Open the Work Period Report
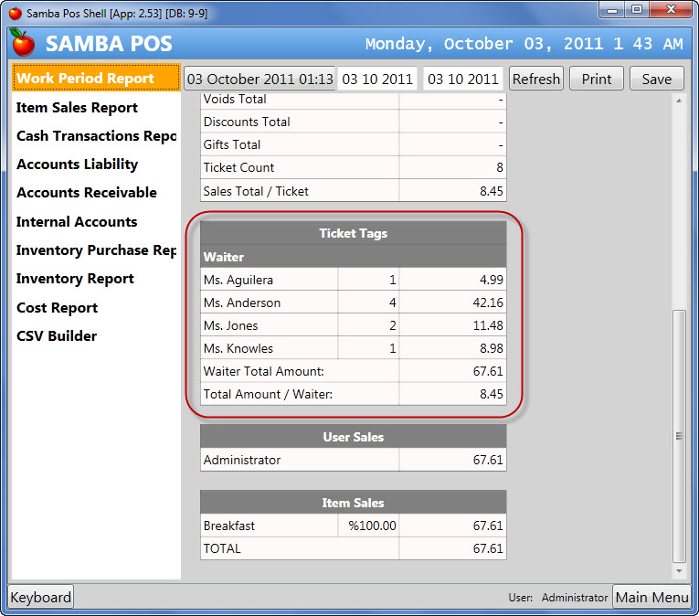The width and height of the screenshot is (699, 616). coord(96,79)
